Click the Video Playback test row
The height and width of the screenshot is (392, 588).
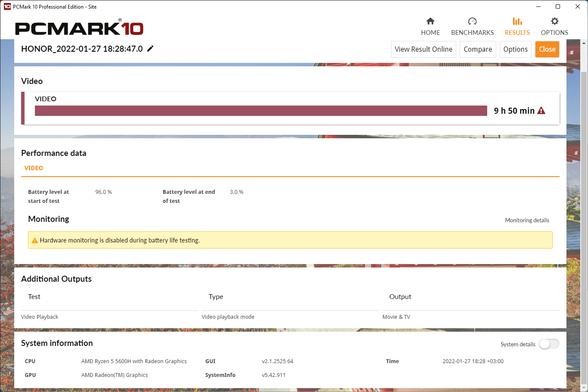coord(40,317)
